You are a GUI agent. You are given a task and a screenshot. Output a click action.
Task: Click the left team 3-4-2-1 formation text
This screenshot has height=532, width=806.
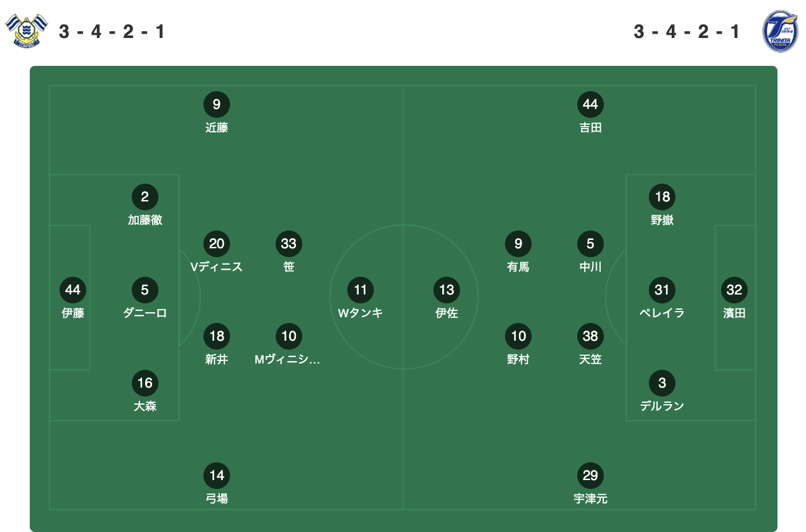(112, 32)
